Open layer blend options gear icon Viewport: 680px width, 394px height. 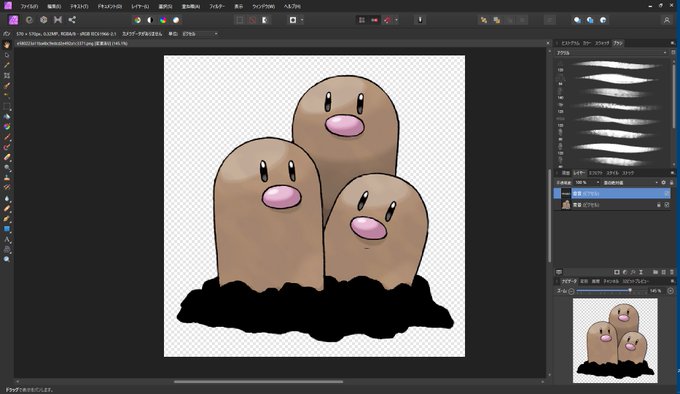pyautogui.click(x=664, y=182)
